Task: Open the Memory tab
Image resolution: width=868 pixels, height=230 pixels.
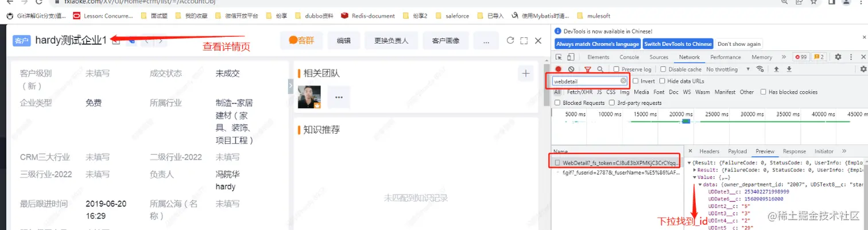Action: coord(762,57)
